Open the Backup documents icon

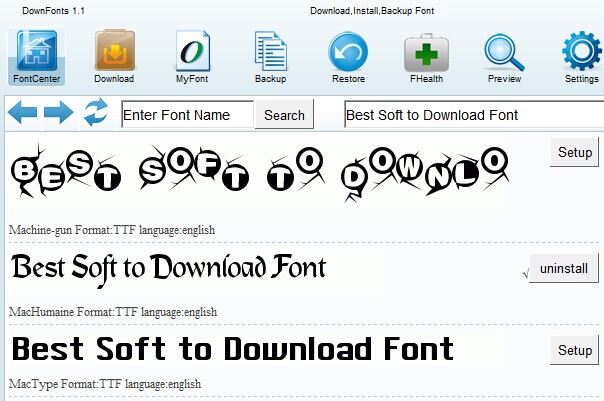click(x=270, y=57)
